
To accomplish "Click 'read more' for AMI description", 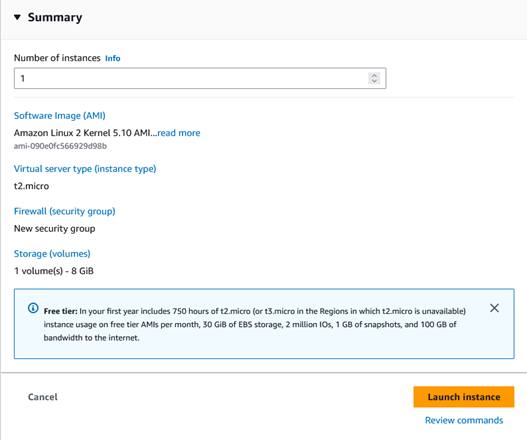I will (x=179, y=133).
